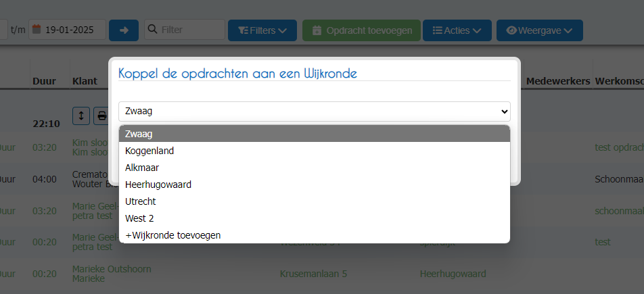Click Opdracht toevoegen button
The image size is (644, 294).
[x=361, y=30]
